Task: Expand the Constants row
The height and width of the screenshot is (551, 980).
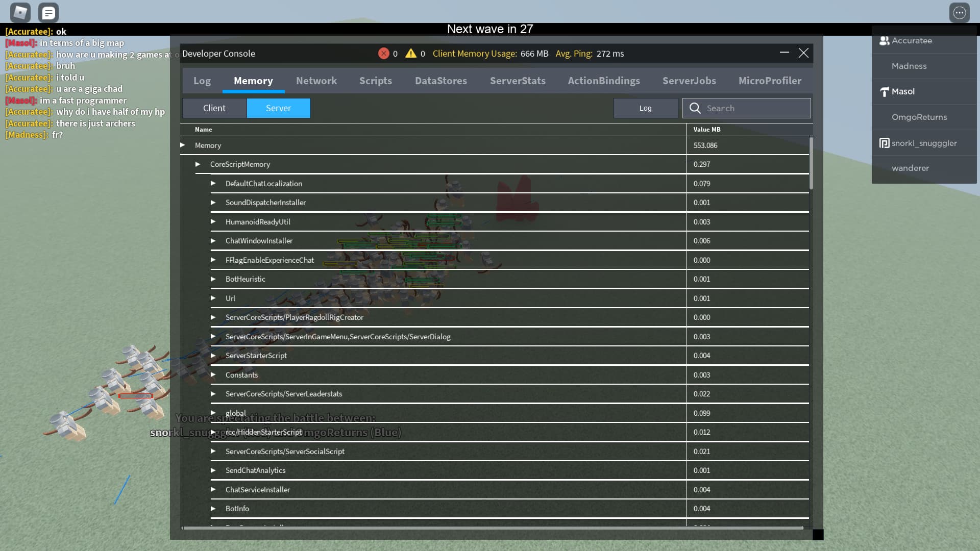Action: [x=213, y=375]
